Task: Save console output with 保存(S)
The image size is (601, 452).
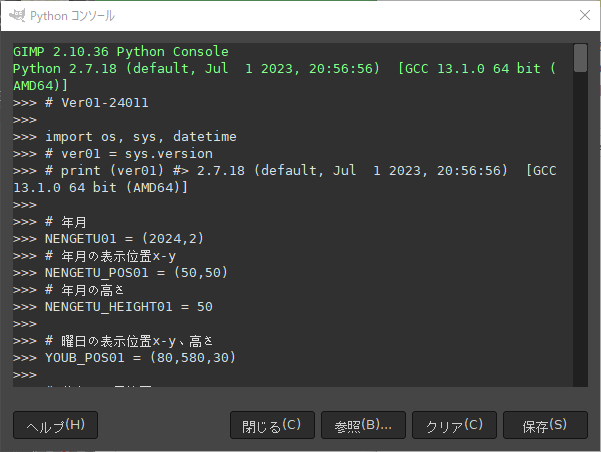Action: 545,425
